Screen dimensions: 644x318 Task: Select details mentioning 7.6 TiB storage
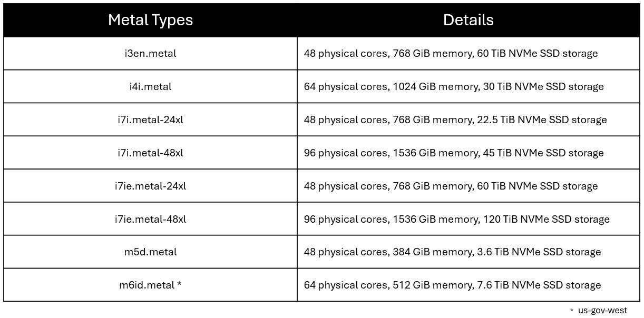tap(452, 285)
